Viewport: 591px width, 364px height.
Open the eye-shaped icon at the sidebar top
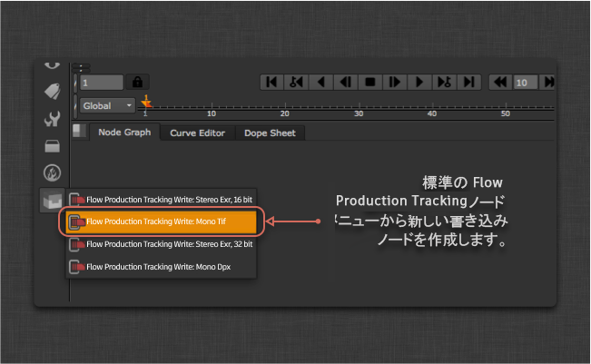coord(52,66)
